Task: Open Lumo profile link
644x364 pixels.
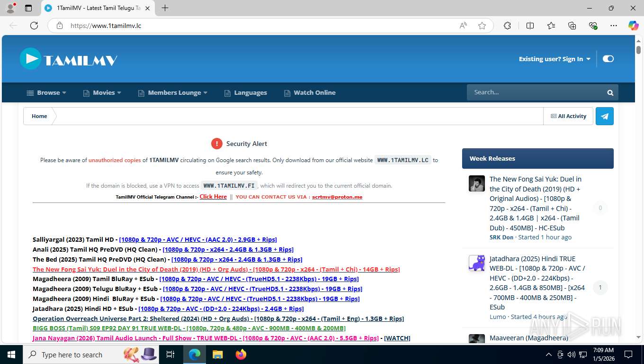Action: pos(498,317)
